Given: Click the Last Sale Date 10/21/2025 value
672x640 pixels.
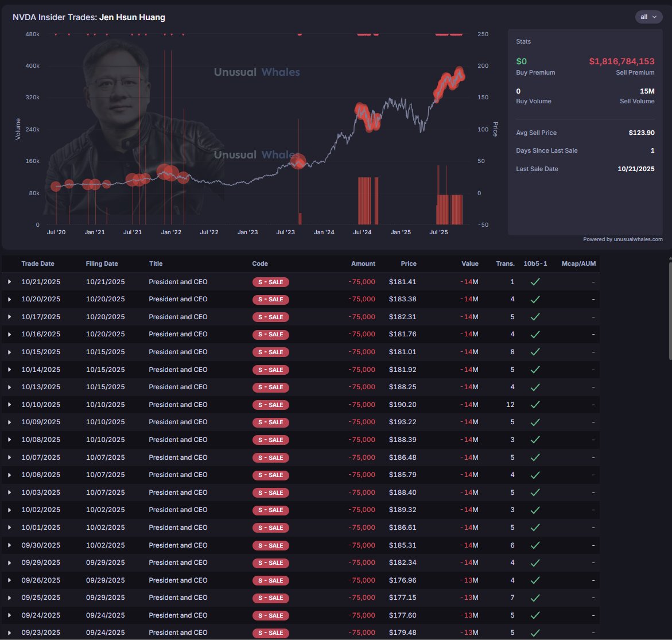Looking at the screenshot, I should click(x=636, y=169).
